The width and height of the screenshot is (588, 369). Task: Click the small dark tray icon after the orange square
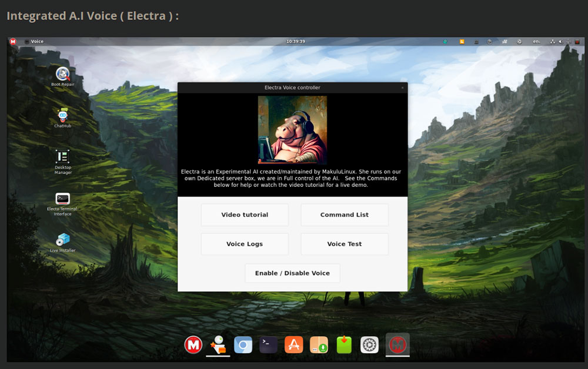click(476, 42)
